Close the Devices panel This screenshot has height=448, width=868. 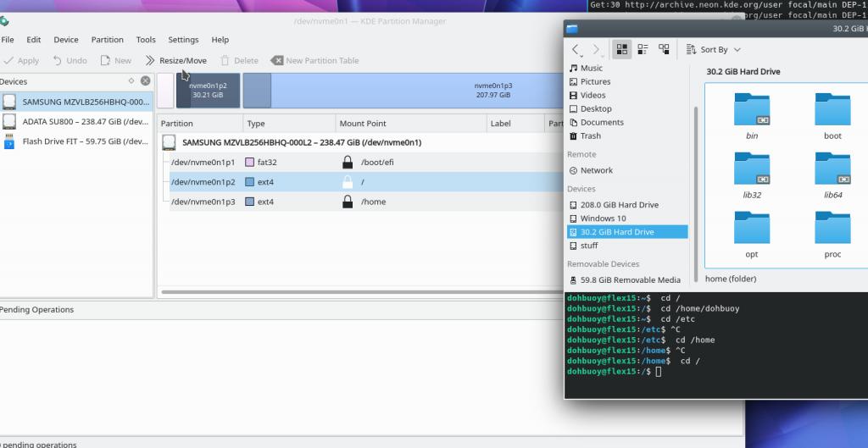[145, 81]
